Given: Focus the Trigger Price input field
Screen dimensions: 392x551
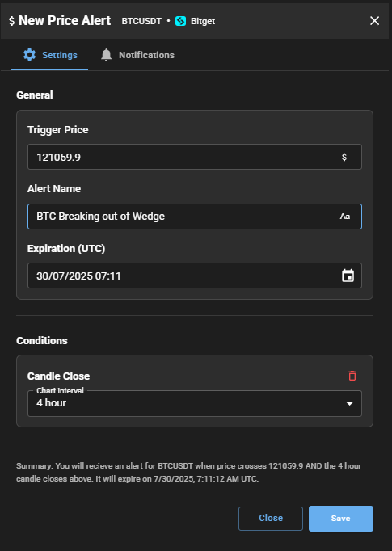Looking at the screenshot, I should (x=195, y=157).
